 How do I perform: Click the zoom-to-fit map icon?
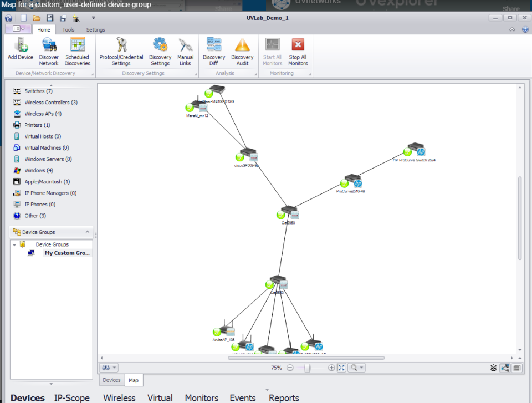[x=341, y=368]
